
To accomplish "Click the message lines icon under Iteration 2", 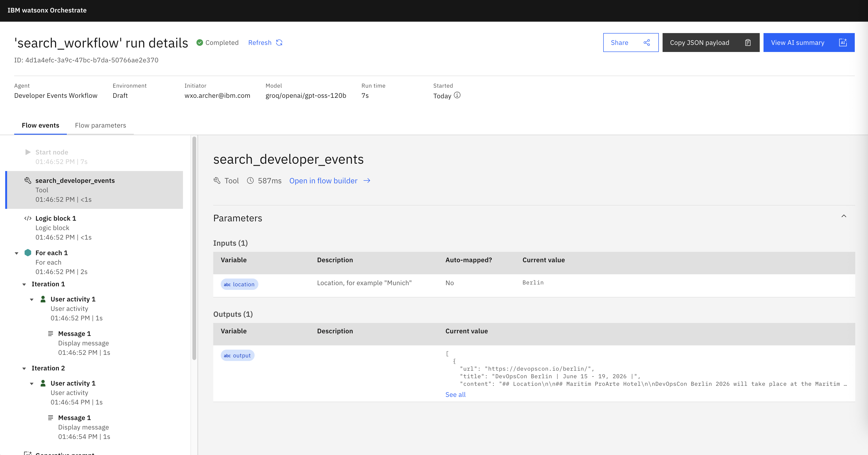I will tap(51, 418).
